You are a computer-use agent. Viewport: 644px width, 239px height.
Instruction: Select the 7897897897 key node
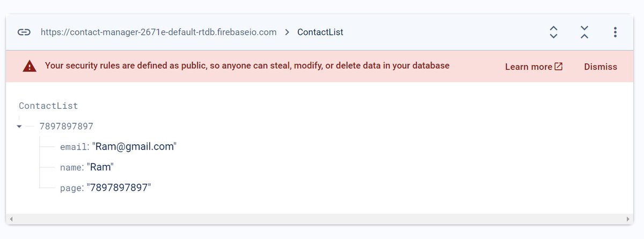tap(67, 126)
